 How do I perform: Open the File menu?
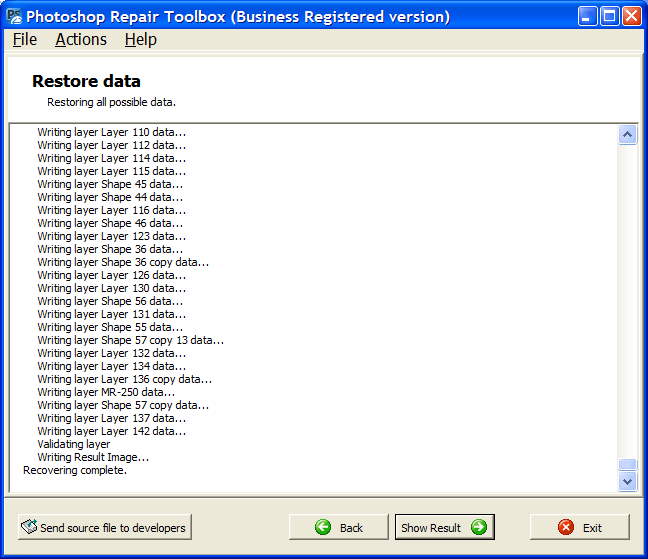25,40
